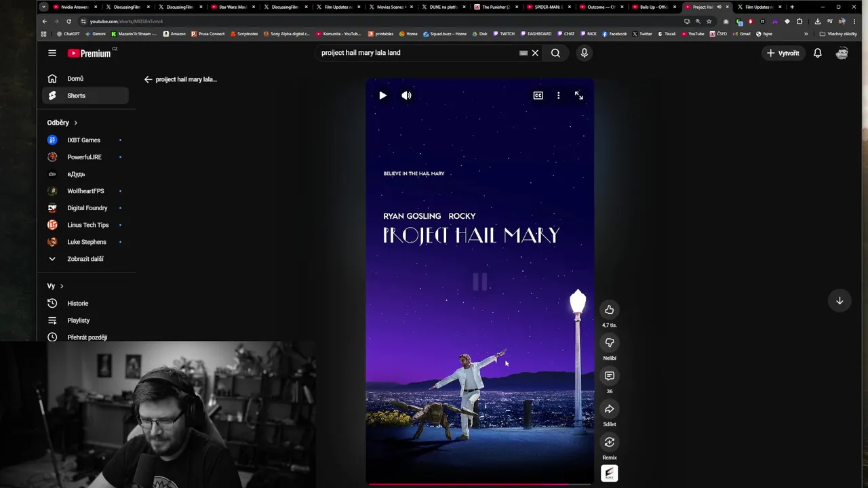Run search with the magnifier button
Screen dimensions: 868x488
(555, 53)
